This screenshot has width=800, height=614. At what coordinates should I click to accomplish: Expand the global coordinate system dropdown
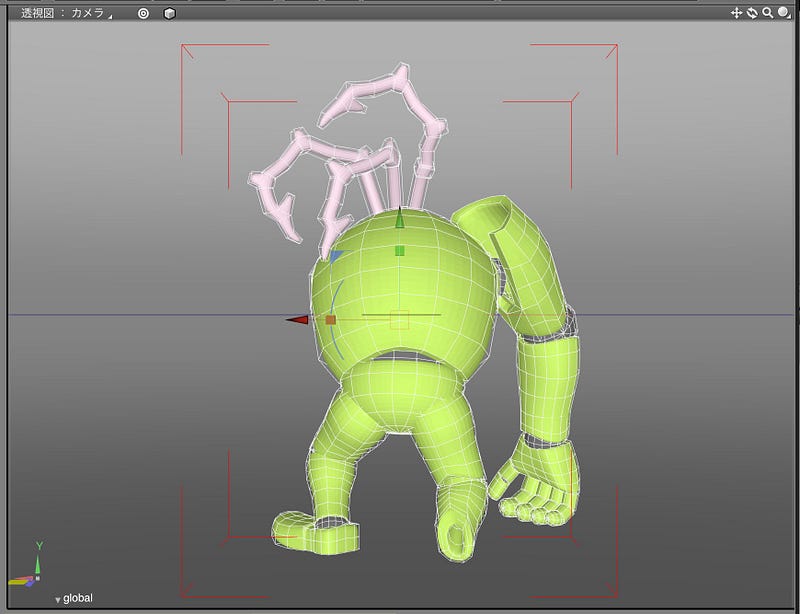click(73, 598)
